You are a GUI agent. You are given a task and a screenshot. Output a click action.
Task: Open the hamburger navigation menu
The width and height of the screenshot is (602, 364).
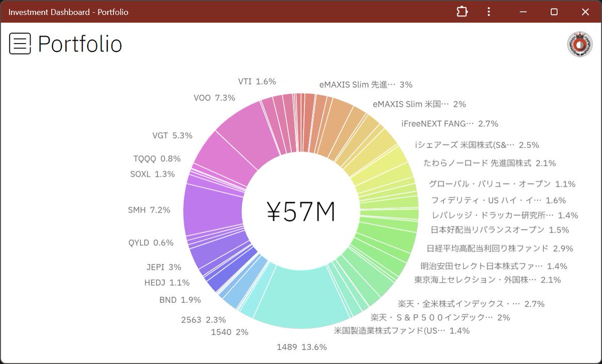(20, 44)
